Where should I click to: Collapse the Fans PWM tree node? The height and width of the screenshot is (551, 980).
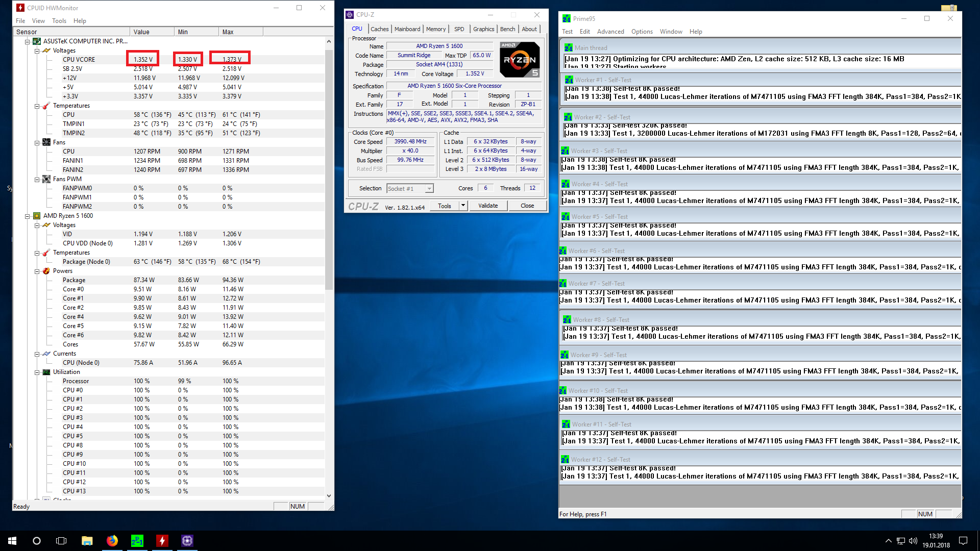coord(37,180)
